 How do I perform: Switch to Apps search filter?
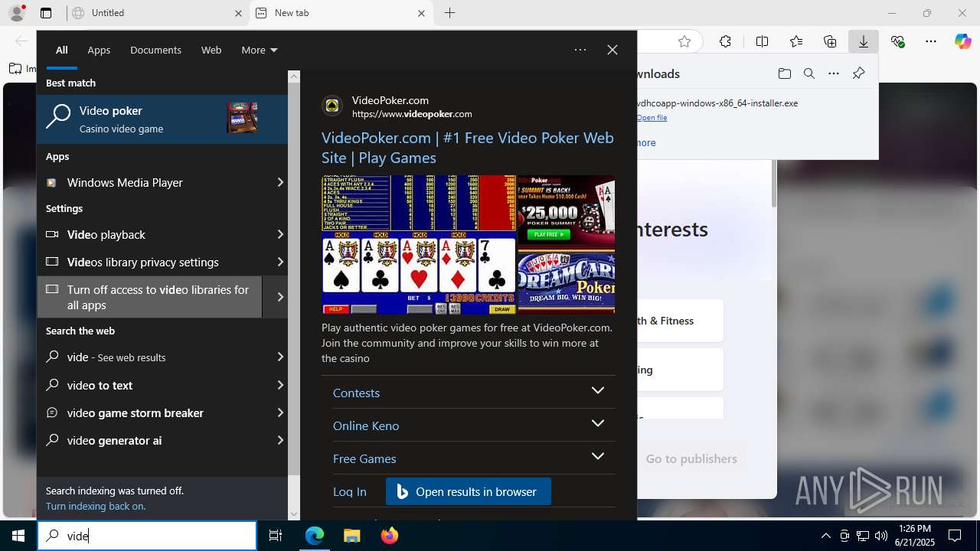99,50
